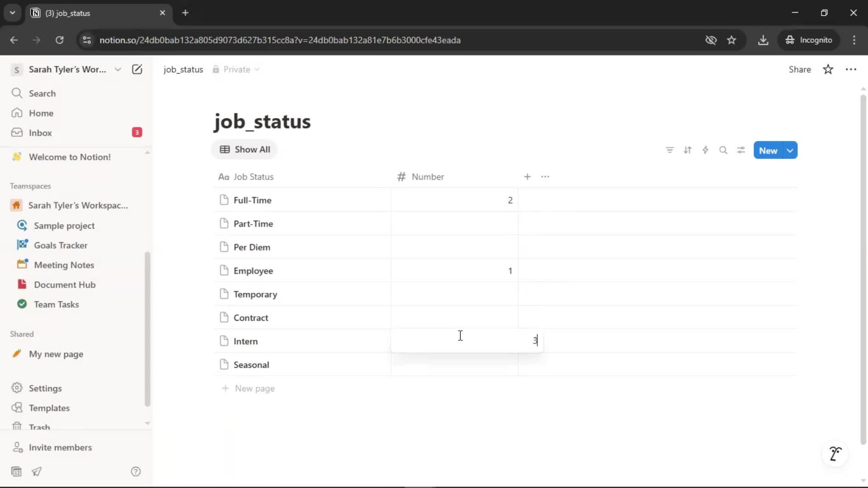The height and width of the screenshot is (488, 868).
Task: Open automations via the lightning bolt icon
Action: [705, 150]
